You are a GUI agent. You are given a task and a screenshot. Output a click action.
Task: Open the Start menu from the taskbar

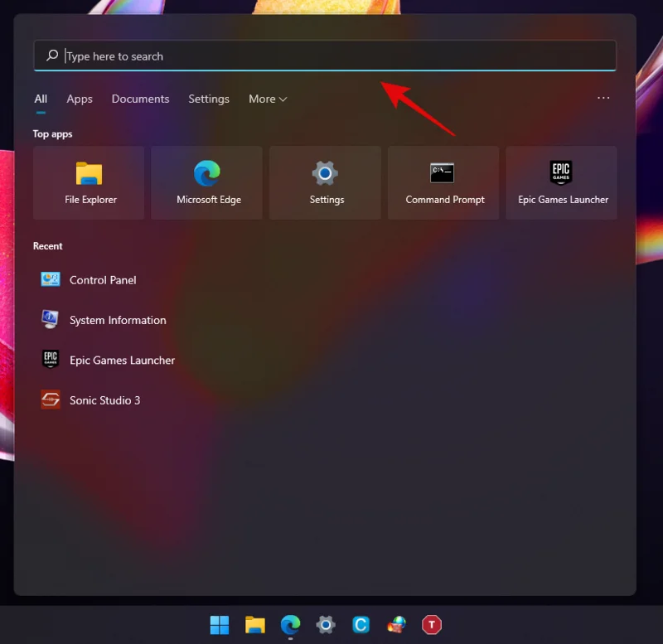[219, 624]
